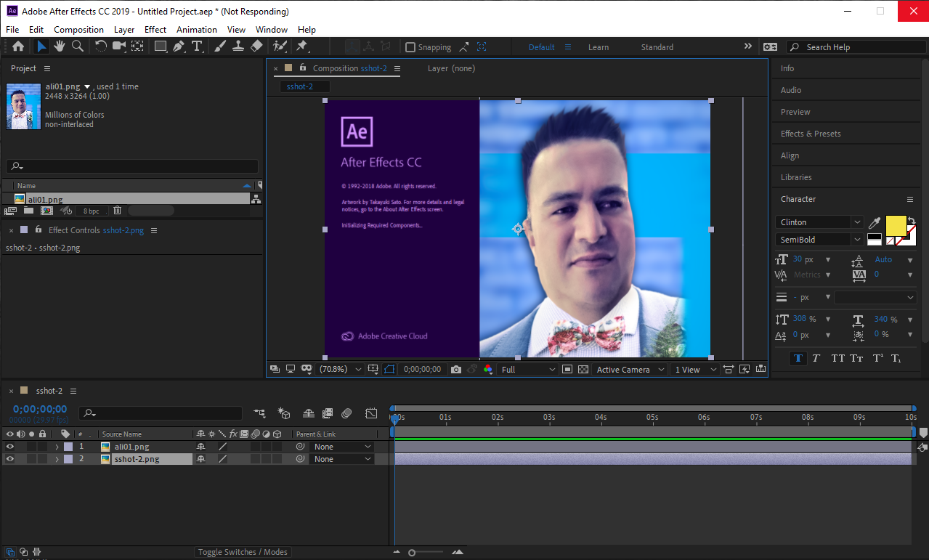This screenshot has width=929, height=560.
Task: Select the Clone Stamp tool
Action: pos(238,46)
